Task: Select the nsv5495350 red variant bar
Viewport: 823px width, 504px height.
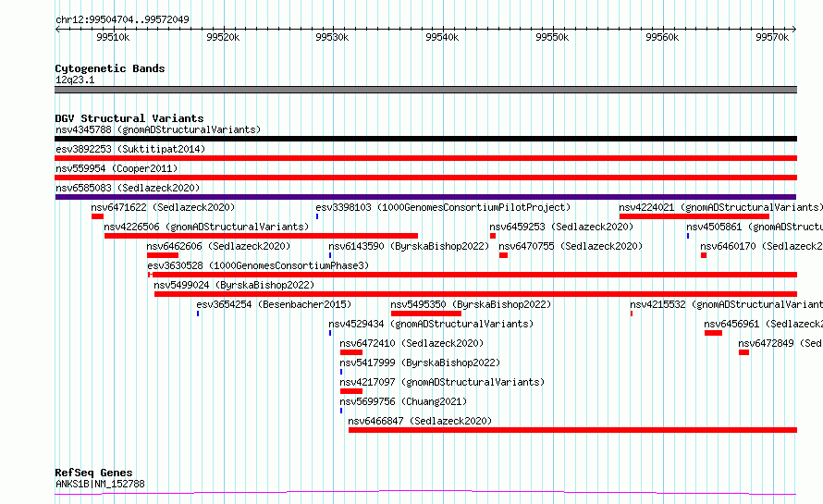Action: coord(426,313)
